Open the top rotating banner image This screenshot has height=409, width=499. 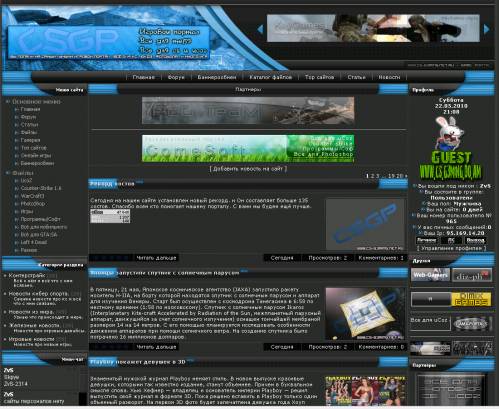(x=373, y=28)
